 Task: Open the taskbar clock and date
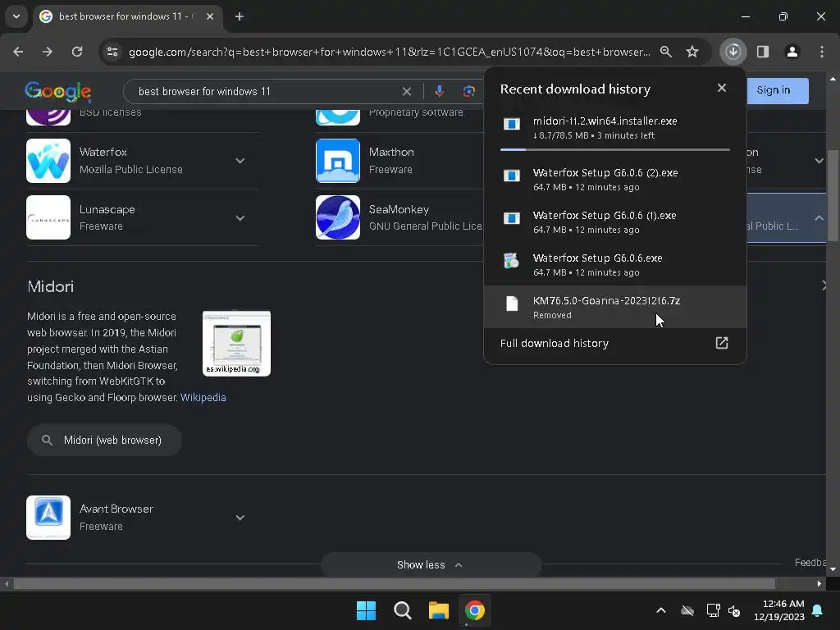(779, 610)
